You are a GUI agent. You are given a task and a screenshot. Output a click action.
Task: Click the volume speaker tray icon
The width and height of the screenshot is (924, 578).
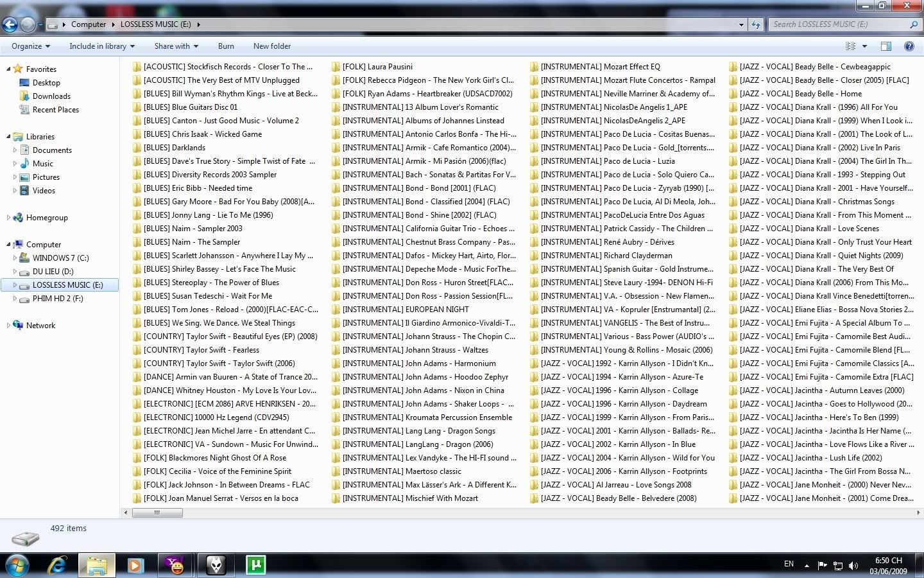853,565
